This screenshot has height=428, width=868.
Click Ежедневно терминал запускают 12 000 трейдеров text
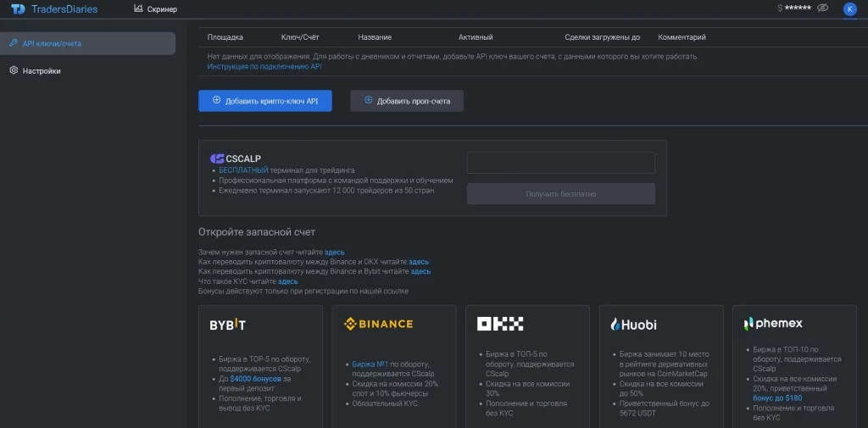326,190
